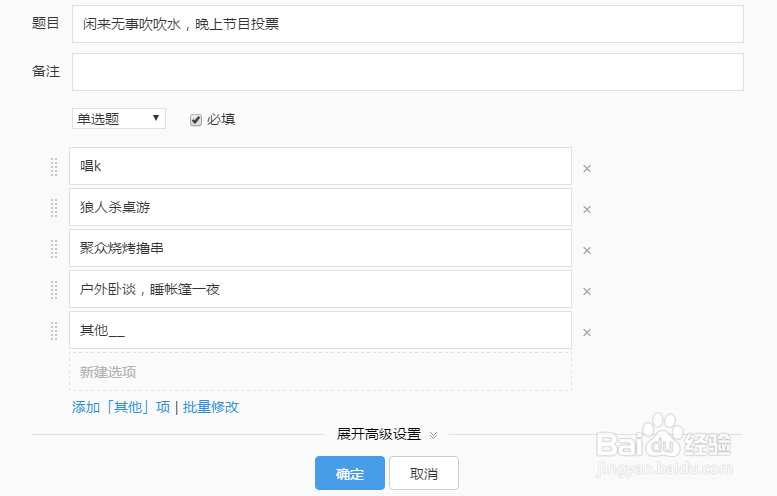Open 批量修改 link
Screen dimensions: 777x496
tap(211, 407)
